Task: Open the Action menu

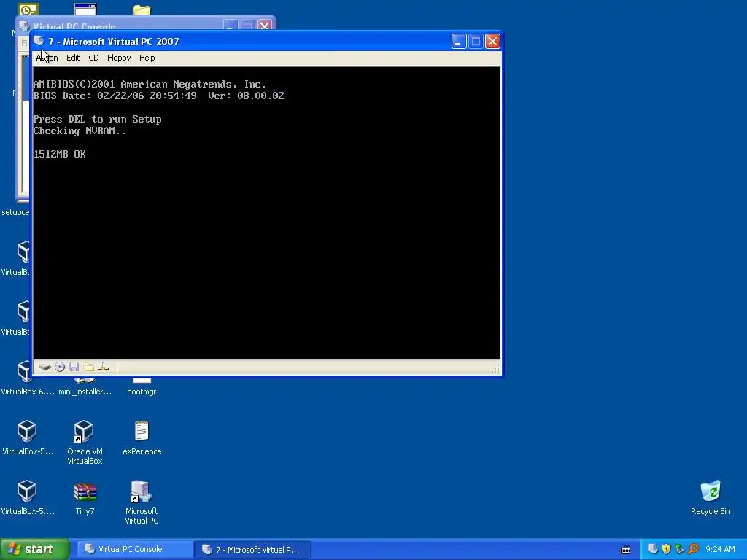Action: coord(47,58)
